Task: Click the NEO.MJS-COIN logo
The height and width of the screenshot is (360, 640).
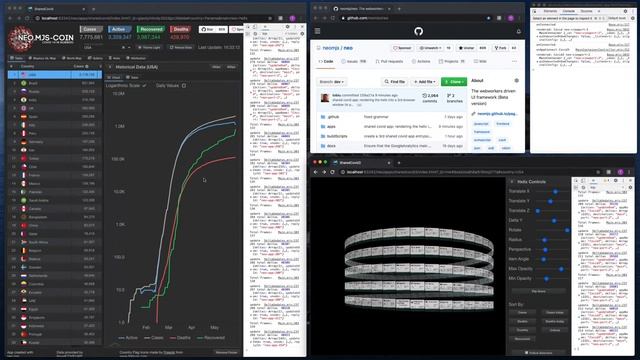Action: pos(41,39)
